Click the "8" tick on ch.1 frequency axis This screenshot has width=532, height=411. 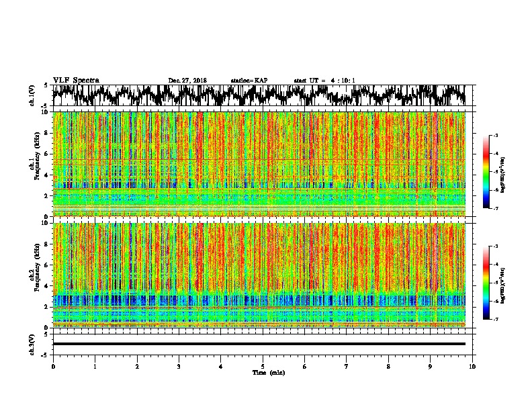click(x=47, y=133)
